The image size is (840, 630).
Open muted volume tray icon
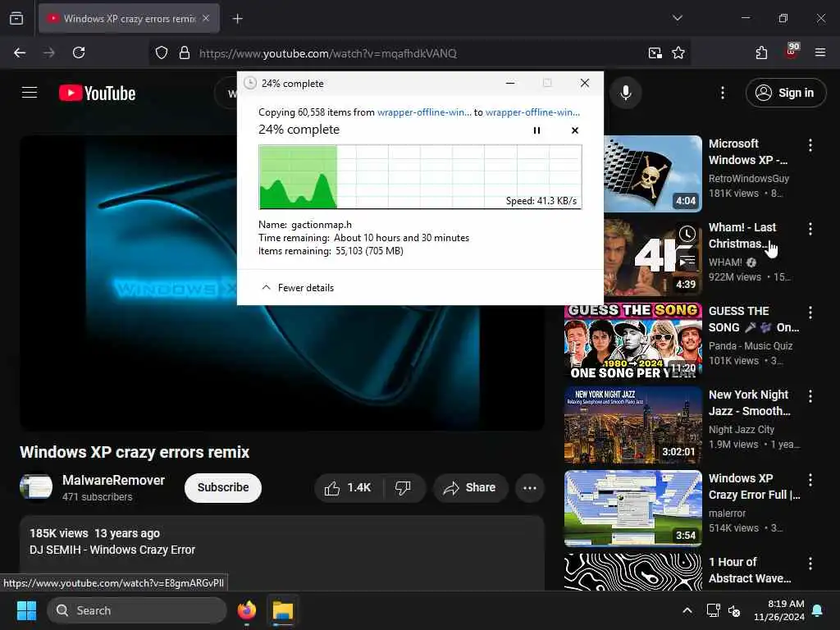[734, 610]
